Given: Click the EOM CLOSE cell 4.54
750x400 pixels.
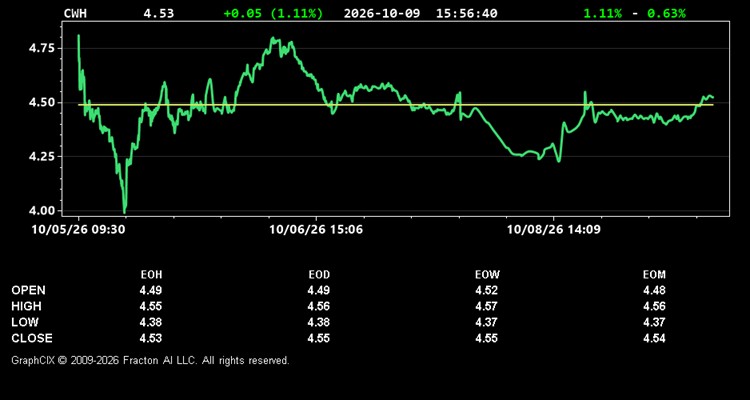Looking at the screenshot, I should tap(654, 338).
